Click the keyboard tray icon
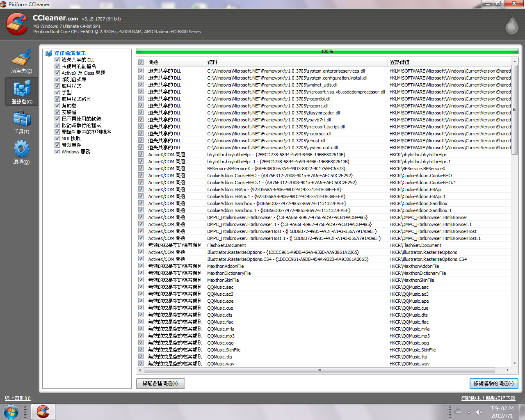Viewport: 525px width, 420px height. pos(458,412)
